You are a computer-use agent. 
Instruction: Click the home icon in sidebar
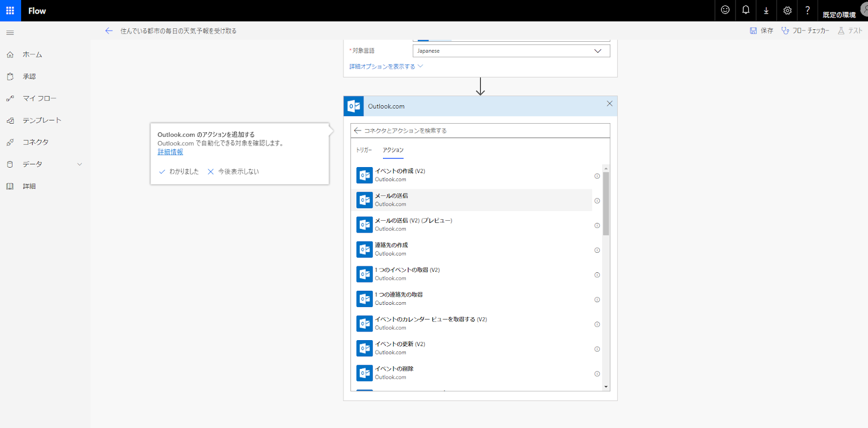pyautogui.click(x=10, y=54)
